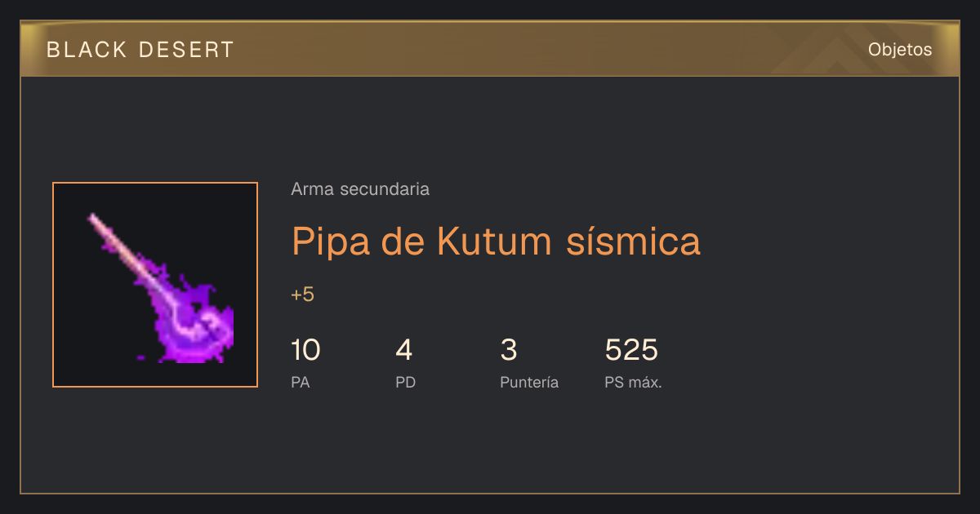Click the PS máx. stat label

[x=633, y=382]
